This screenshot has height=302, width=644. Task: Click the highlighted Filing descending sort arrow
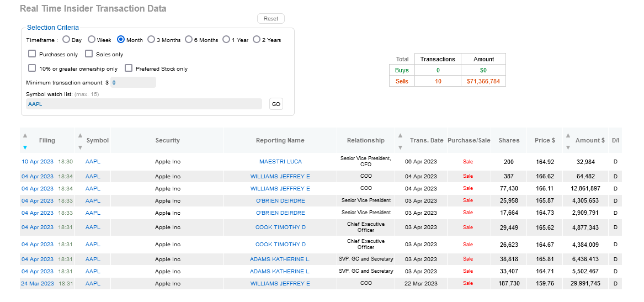[x=25, y=147]
